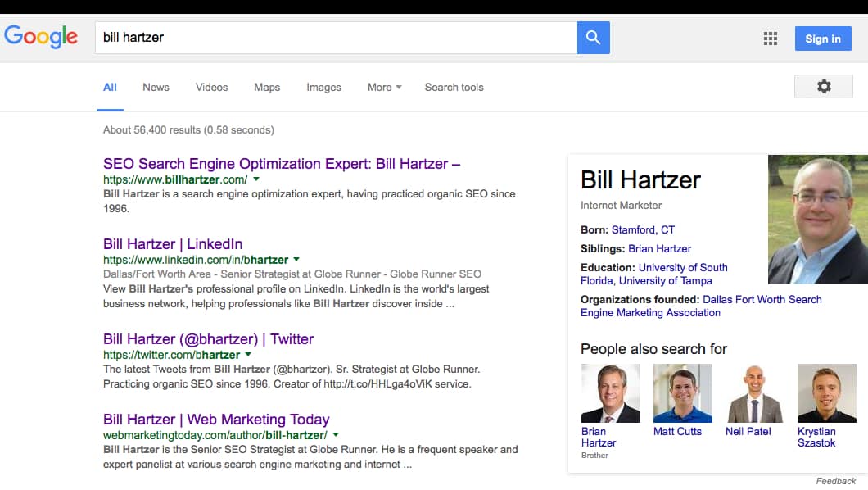The height and width of the screenshot is (490, 868).
Task: Open University of Tampa link
Action: click(666, 281)
